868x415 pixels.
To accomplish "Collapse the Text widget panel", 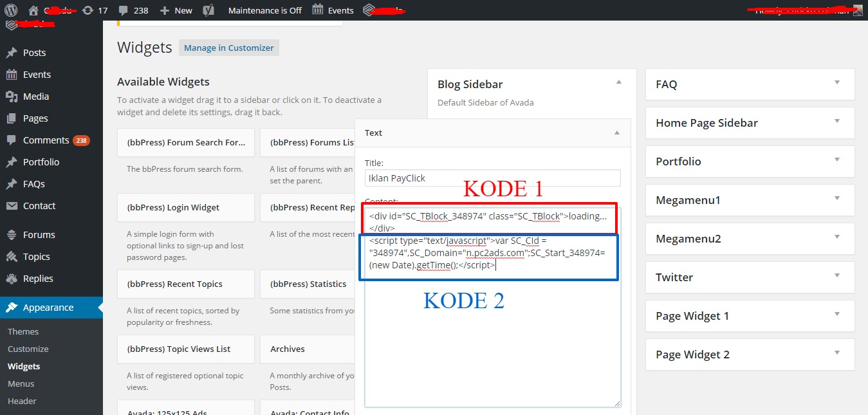I will pos(617,133).
